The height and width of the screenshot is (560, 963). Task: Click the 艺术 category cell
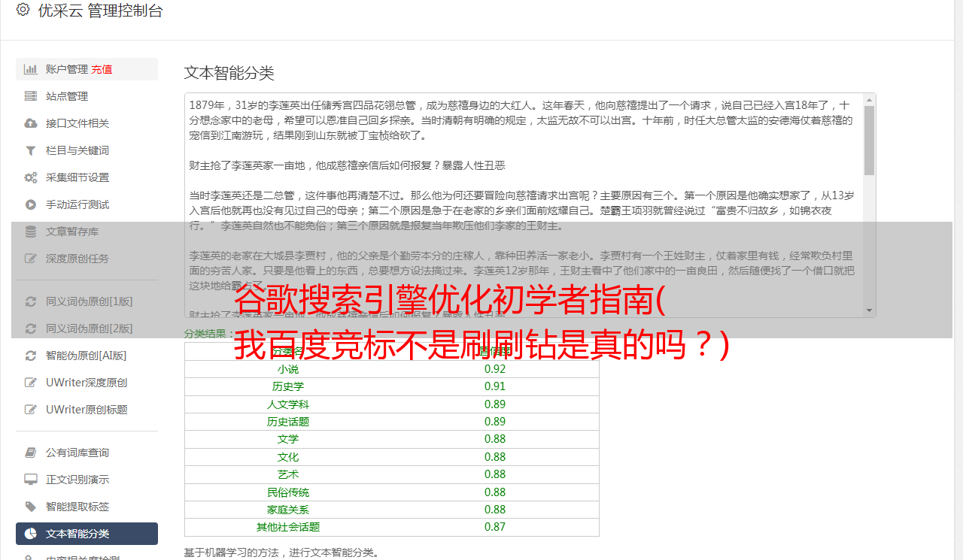[x=288, y=474]
